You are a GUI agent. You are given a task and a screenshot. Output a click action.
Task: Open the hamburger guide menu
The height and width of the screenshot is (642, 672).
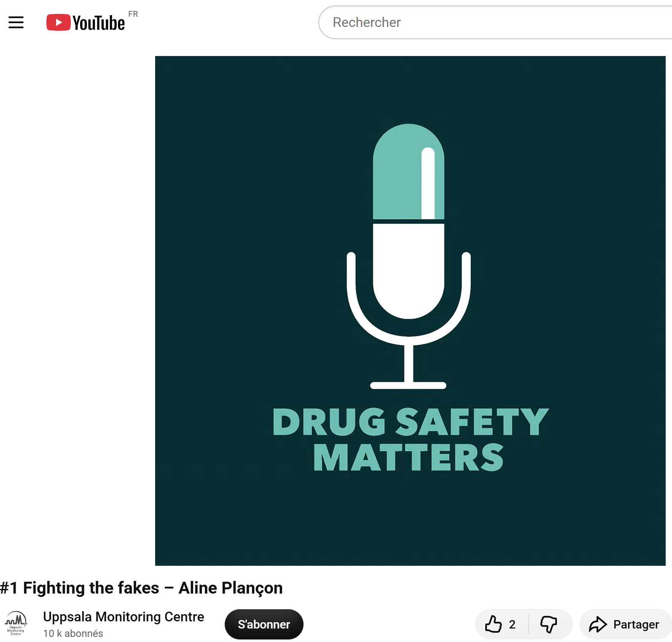tap(16, 22)
